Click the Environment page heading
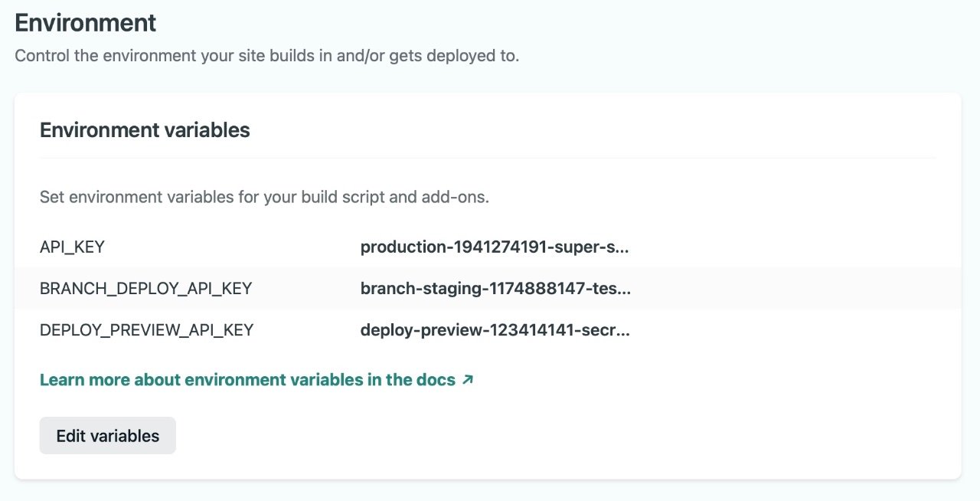This screenshot has width=980, height=501. pyautogui.click(x=84, y=23)
